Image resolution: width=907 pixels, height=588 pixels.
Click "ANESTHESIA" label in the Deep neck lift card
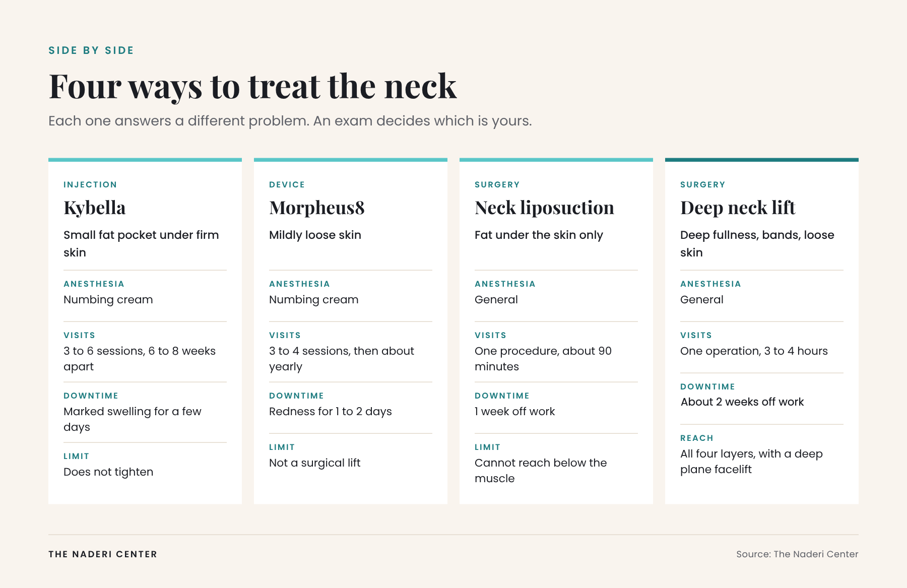(x=711, y=284)
